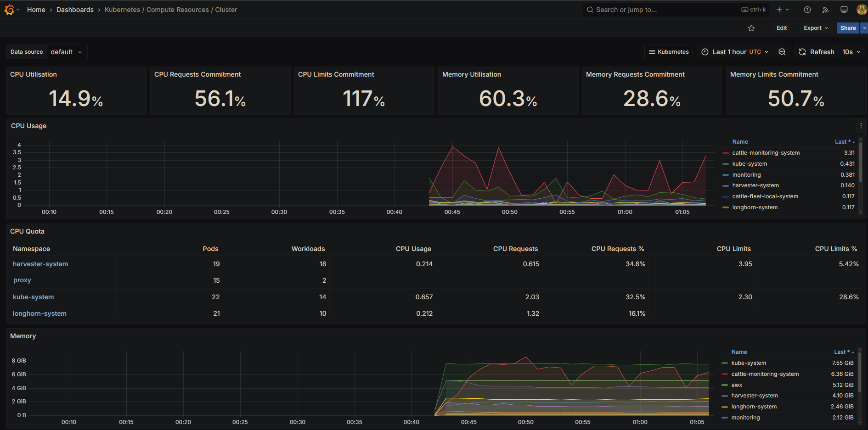868x430 pixels.
Task: Sort CPU Quota by CPU Limits % column
Action: (x=836, y=249)
